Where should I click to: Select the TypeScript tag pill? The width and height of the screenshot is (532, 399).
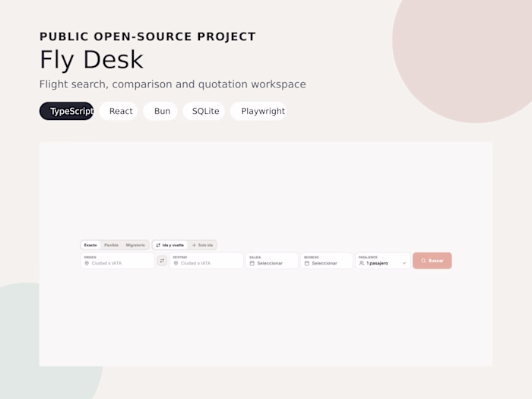pyautogui.click(x=67, y=111)
